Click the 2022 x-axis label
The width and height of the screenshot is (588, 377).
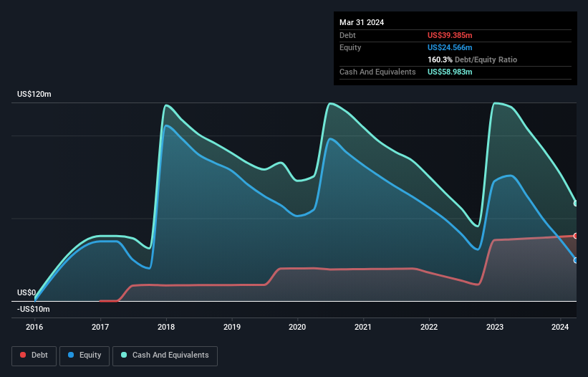pyautogui.click(x=429, y=327)
